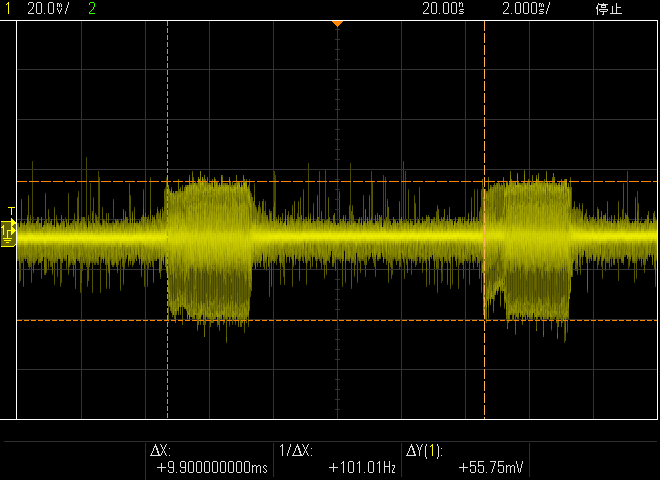Viewport: 660px width, 480px height.
Task: Click the +9.900000000ms ΔX value
Action: pyautogui.click(x=212, y=467)
